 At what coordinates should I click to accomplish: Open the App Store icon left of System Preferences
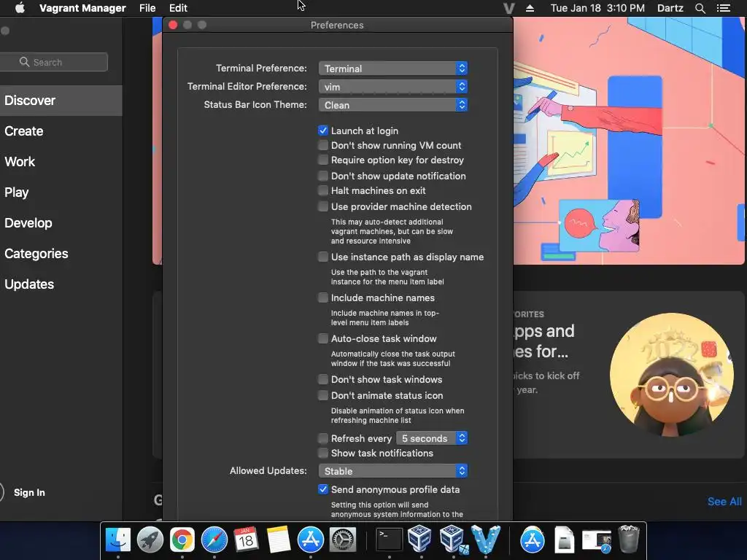[311, 540]
